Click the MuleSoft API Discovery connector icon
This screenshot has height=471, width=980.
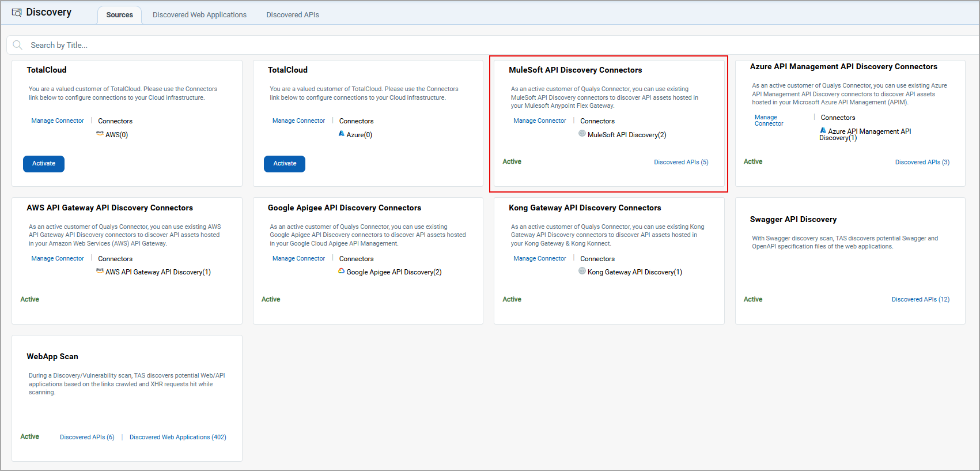582,133
